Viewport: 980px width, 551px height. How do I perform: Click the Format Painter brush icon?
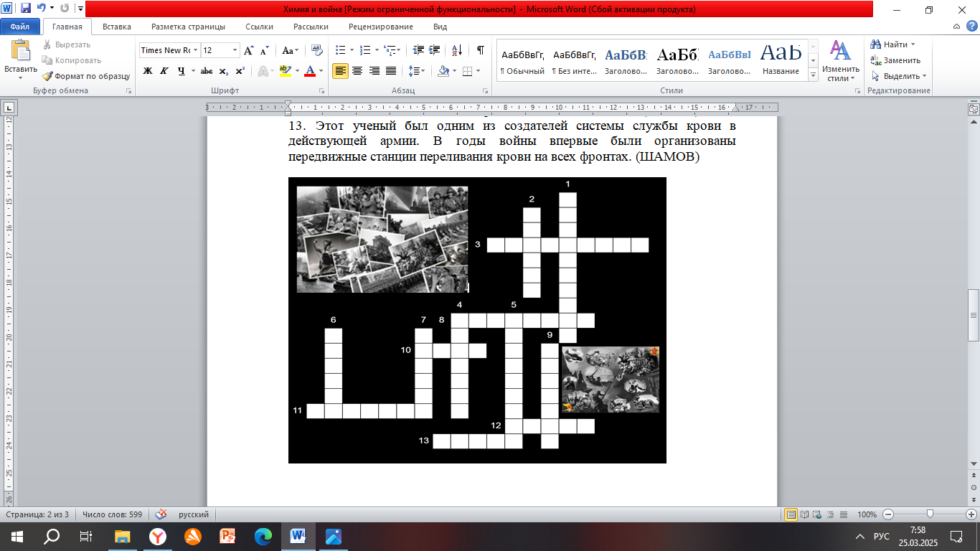(47, 76)
